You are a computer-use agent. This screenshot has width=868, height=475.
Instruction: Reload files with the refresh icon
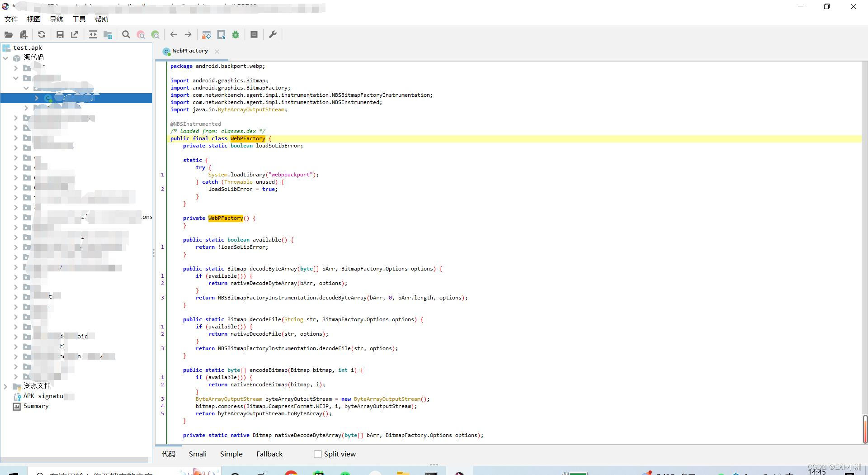point(42,35)
